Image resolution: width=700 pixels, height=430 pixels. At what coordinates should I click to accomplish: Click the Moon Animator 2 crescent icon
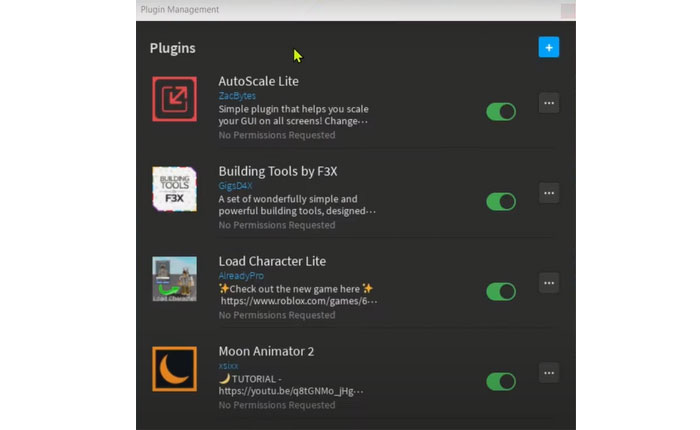click(175, 369)
